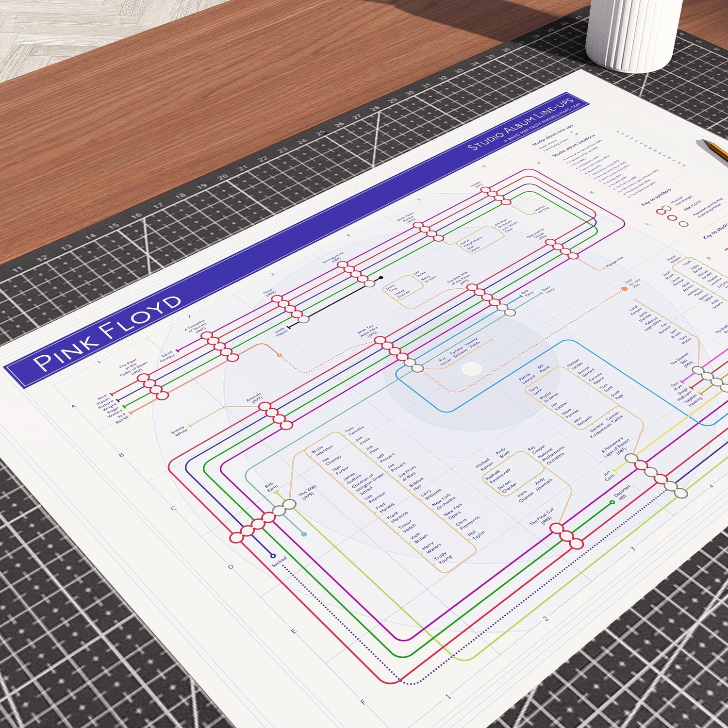Click "The Wall (1979)" album label

tap(308, 493)
